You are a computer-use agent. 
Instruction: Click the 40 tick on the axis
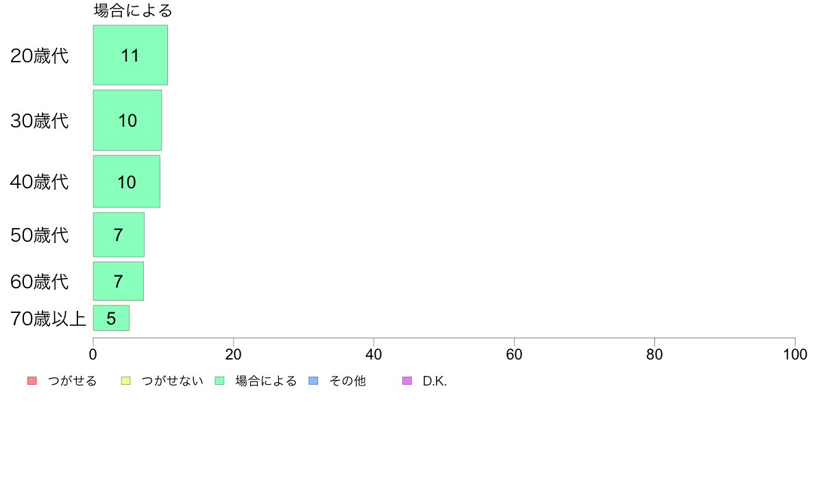[x=374, y=355]
